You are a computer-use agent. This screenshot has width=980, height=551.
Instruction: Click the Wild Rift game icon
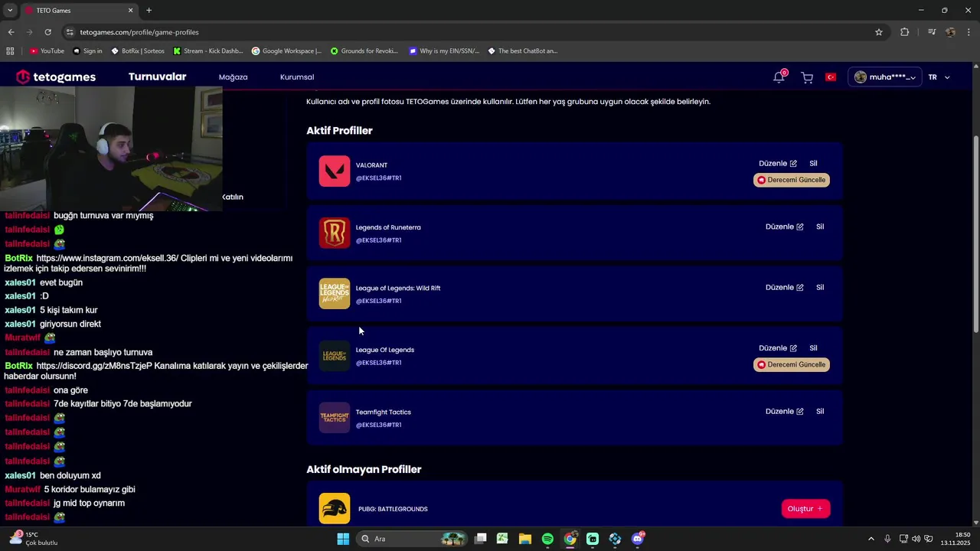tap(335, 294)
